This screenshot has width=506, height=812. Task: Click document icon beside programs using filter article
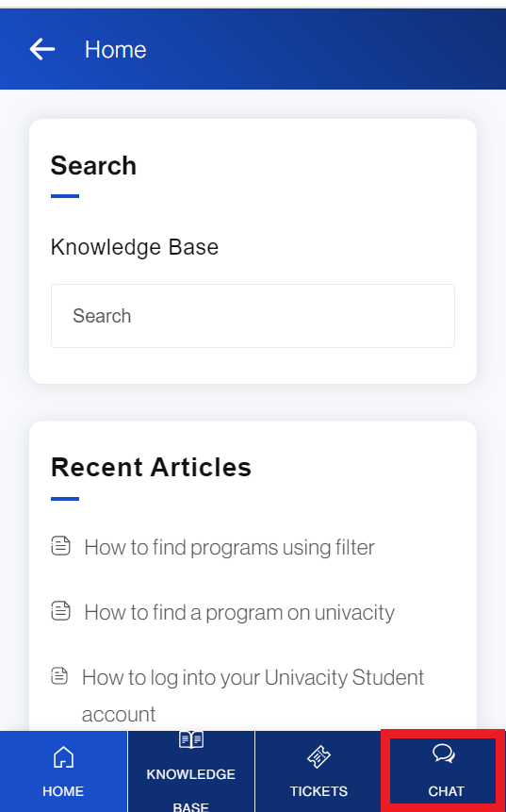tap(60, 546)
